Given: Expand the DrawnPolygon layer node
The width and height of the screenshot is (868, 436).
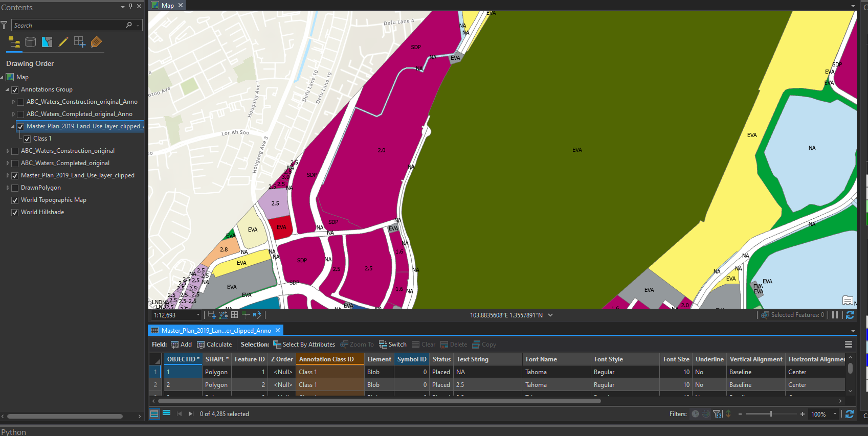Looking at the screenshot, I should [8, 188].
